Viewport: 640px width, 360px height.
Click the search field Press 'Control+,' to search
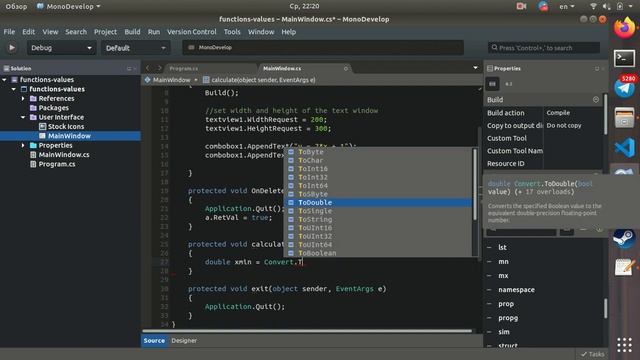[x=544, y=48]
